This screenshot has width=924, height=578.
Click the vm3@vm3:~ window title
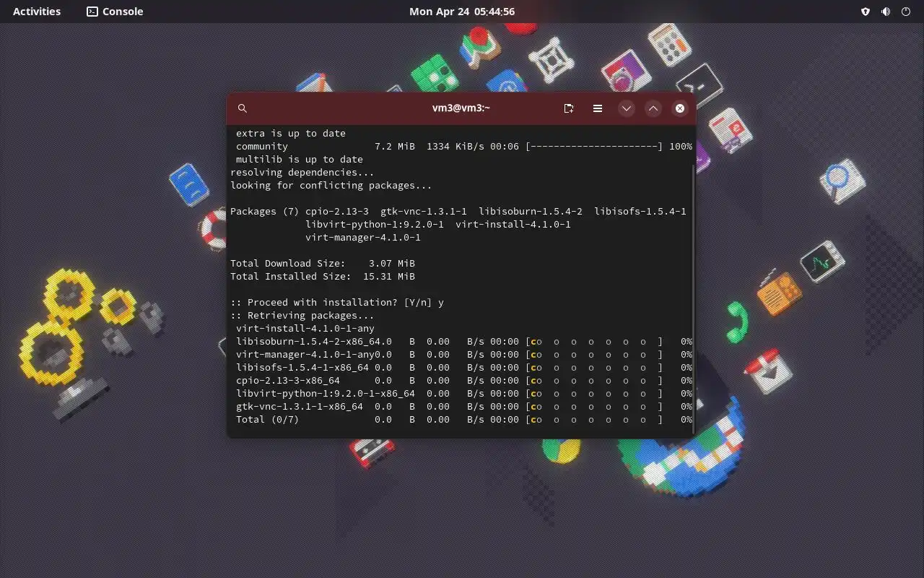pyautogui.click(x=461, y=108)
